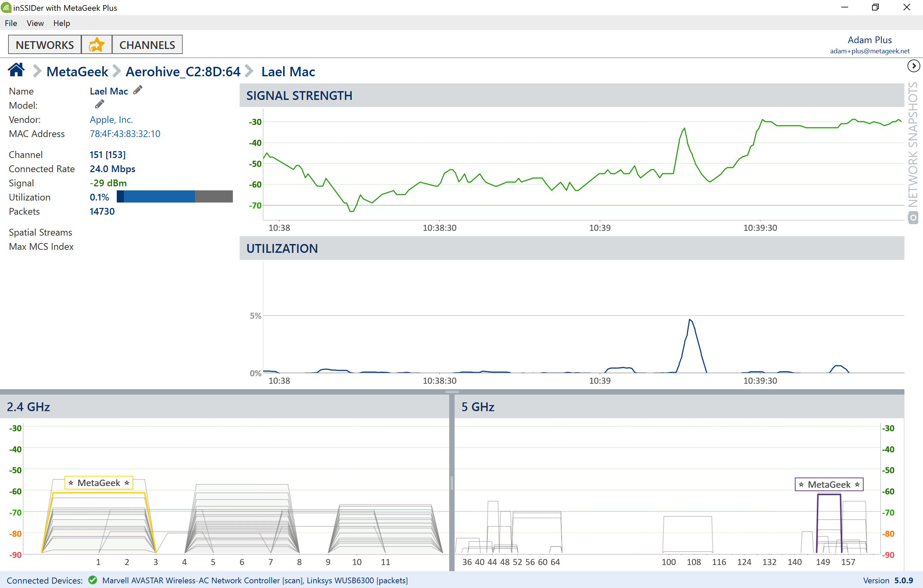Select the MetaGeek label in 5 GHz chart
This screenshot has width=923, height=588.
(x=829, y=484)
